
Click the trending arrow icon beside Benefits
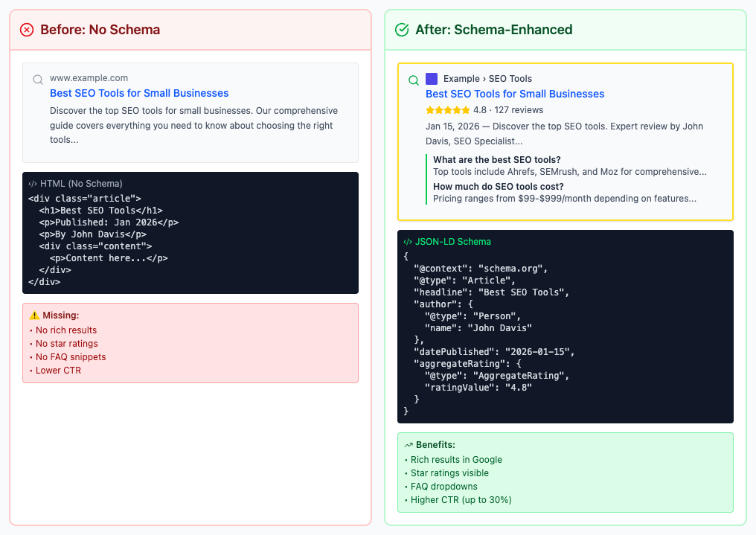pos(409,445)
